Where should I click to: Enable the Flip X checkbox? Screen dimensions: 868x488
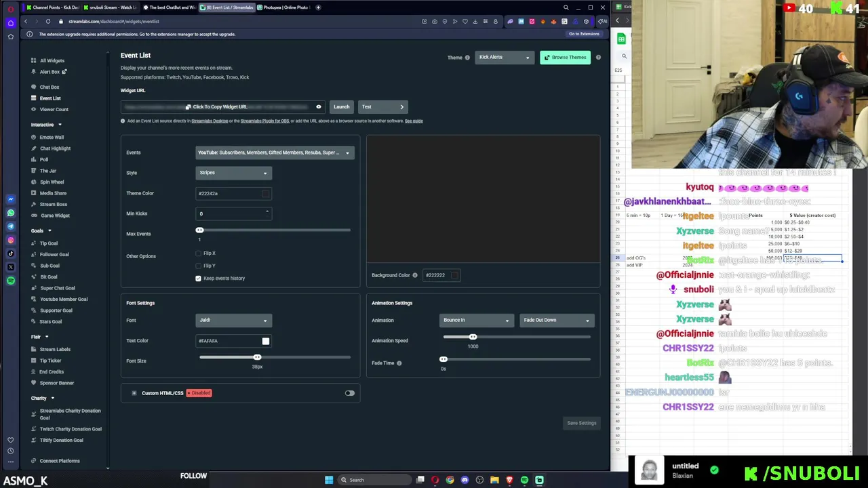tap(199, 253)
